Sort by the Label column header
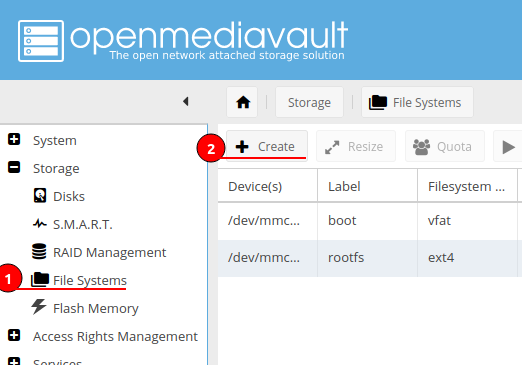This screenshot has width=522, height=365. 367,186
